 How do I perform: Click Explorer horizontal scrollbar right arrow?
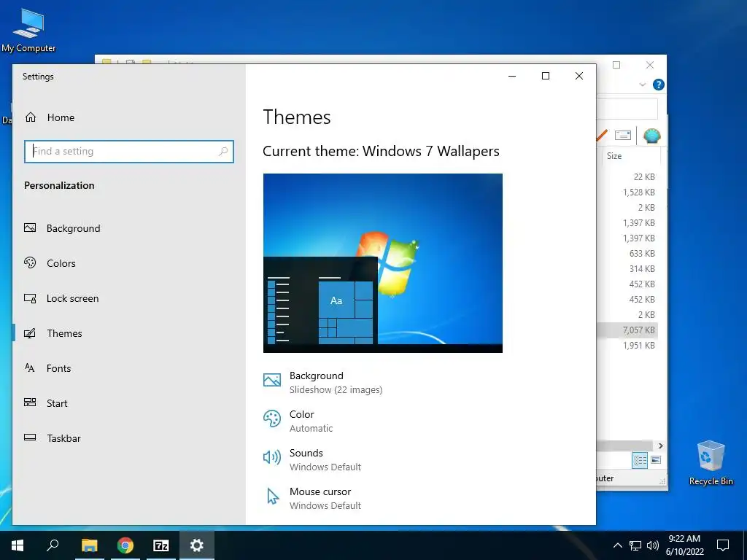pyautogui.click(x=660, y=446)
